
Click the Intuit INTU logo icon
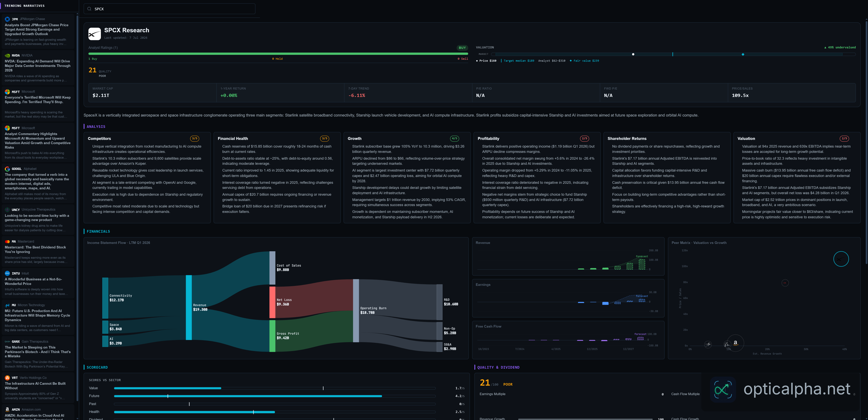click(7, 273)
